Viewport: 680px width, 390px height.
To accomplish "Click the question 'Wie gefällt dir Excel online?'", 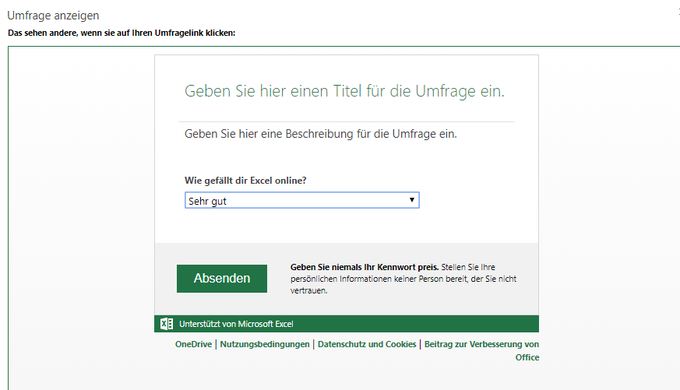I will (x=245, y=180).
